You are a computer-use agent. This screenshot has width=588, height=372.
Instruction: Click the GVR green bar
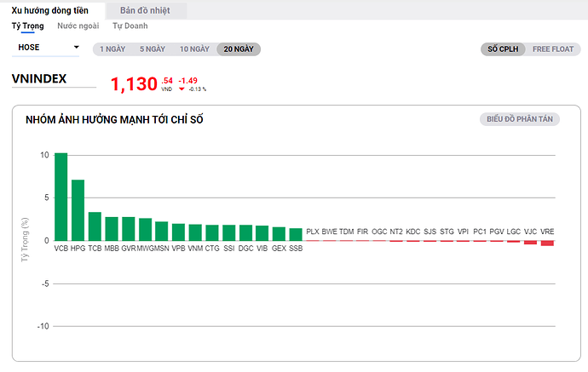coord(128,228)
